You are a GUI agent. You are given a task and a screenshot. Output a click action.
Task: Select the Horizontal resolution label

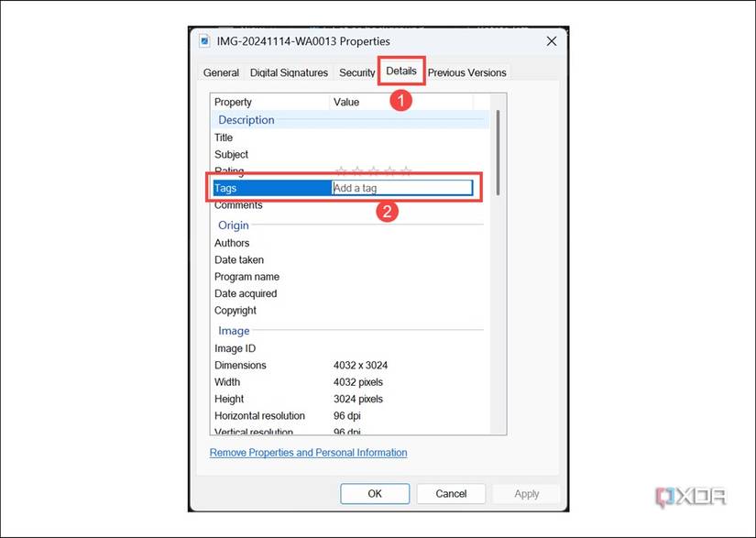pyautogui.click(x=259, y=416)
